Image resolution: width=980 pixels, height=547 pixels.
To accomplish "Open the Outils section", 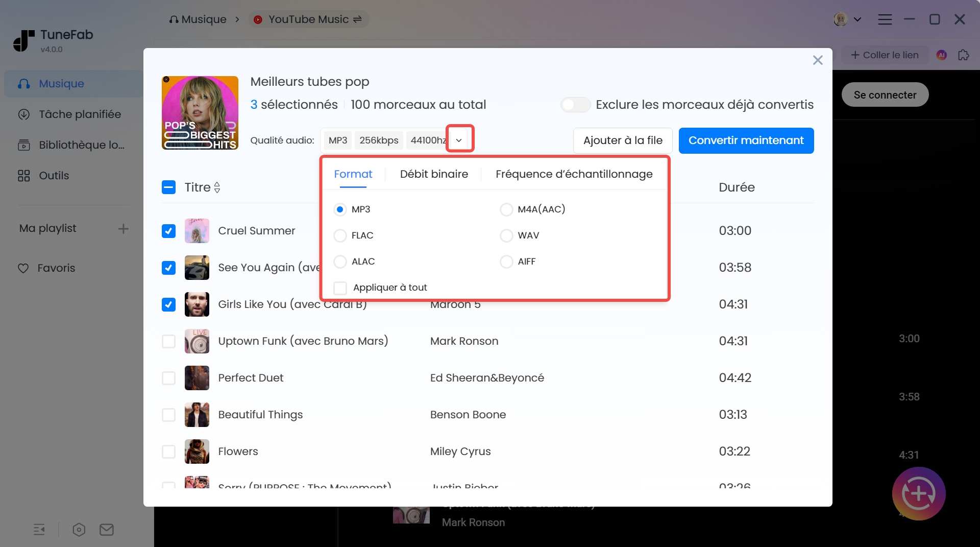I will [54, 175].
